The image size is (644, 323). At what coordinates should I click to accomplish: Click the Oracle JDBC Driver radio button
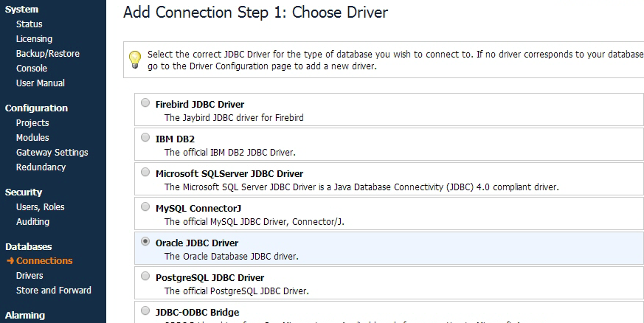(x=145, y=241)
